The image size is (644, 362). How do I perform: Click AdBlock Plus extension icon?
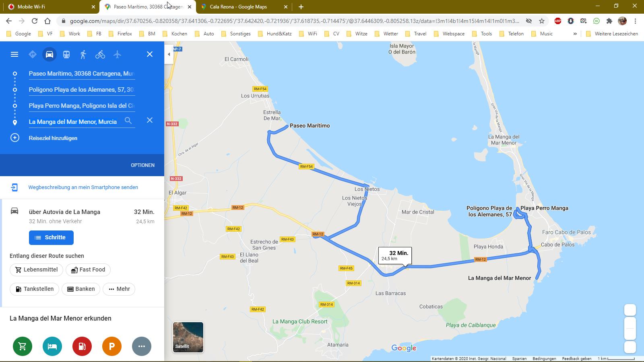point(558,21)
